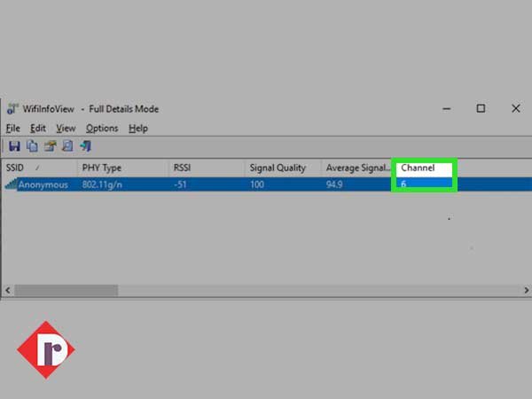Open the Properties toolbar icon
Viewport: 532px width, 399px height.
point(51,146)
